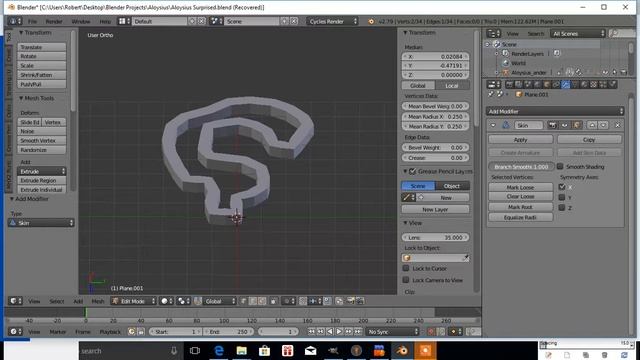Screen dimensions: 640x360
Task: Open File Explorer from taskbar
Action: point(242,351)
